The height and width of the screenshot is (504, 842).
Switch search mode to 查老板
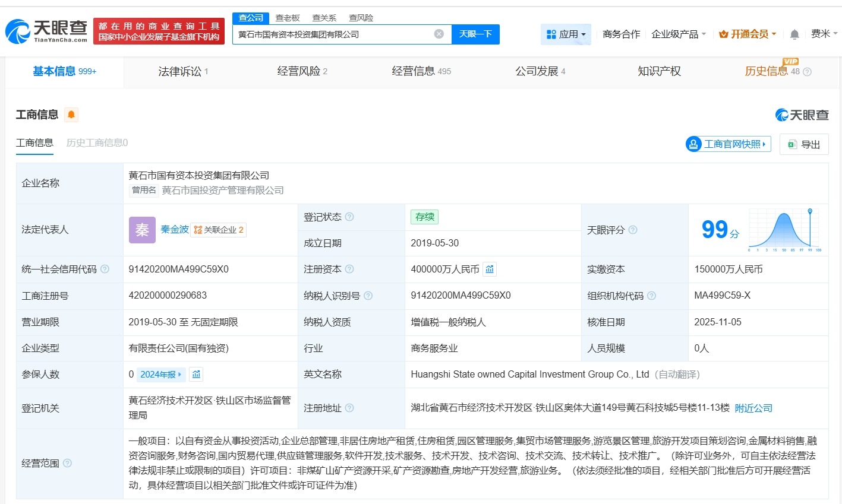pos(288,18)
